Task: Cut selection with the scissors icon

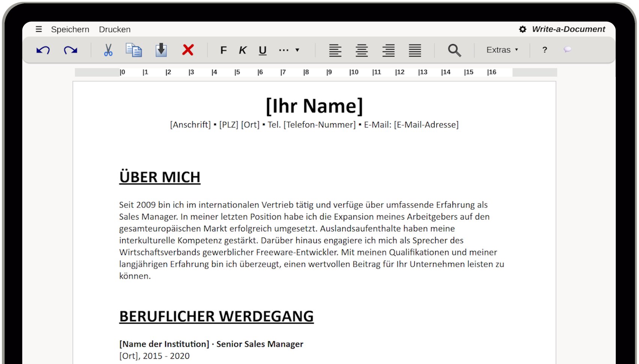Action: point(108,50)
